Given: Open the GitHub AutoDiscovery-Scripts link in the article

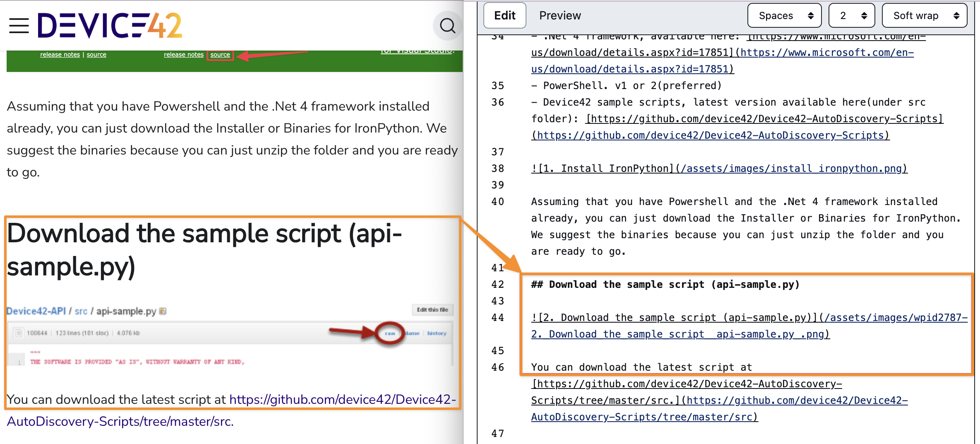Looking at the screenshot, I should (x=342, y=399).
